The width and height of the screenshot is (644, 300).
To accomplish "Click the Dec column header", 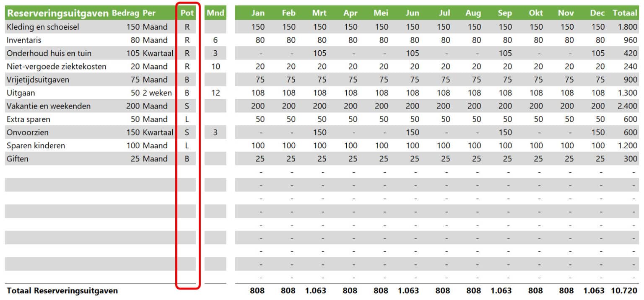I will (597, 13).
